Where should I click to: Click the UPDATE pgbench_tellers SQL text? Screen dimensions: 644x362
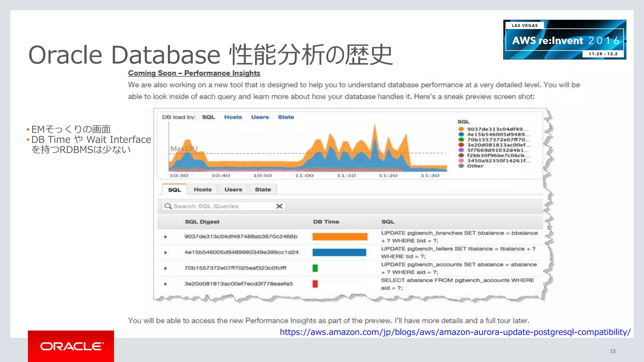(458, 252)
